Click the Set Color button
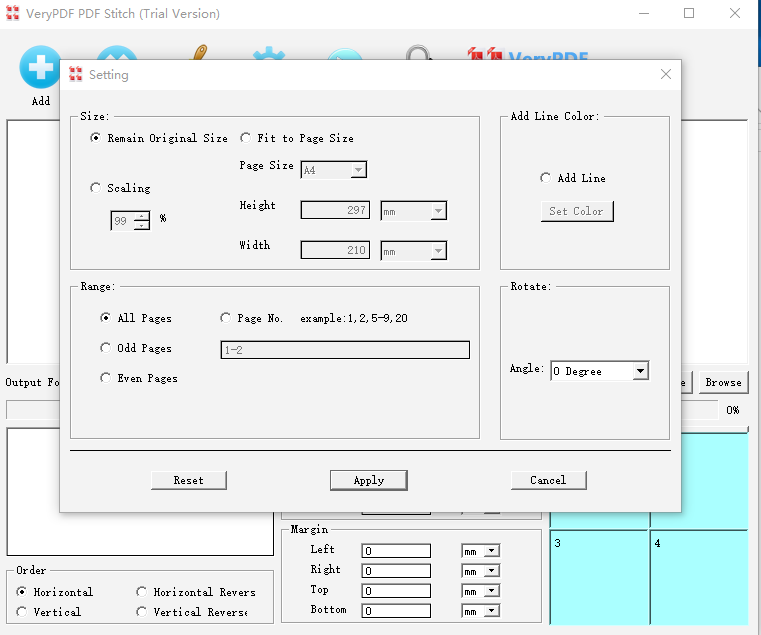The image size is (761, 635). [x=577, y=211]
